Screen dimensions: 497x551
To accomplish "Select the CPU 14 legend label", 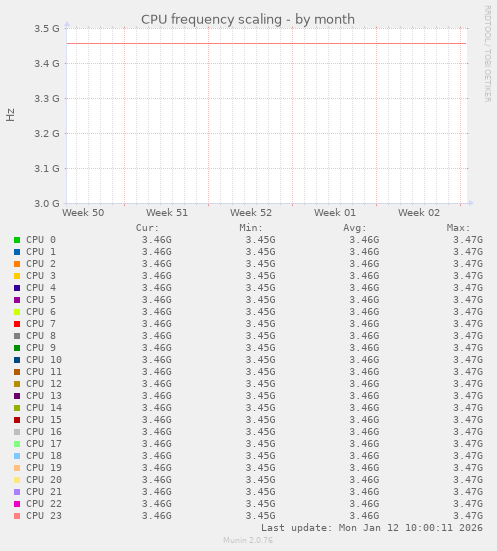I will tap(44, 408).
